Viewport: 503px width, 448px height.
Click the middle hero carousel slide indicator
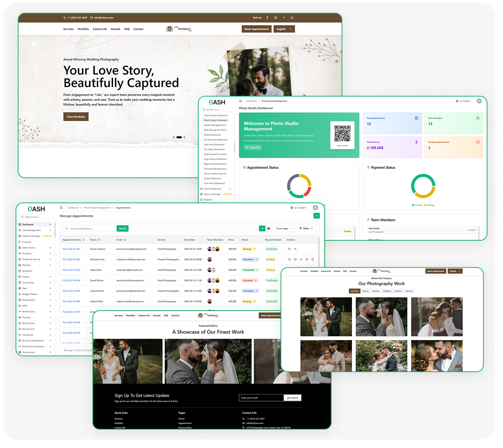(x=179, y=137)
